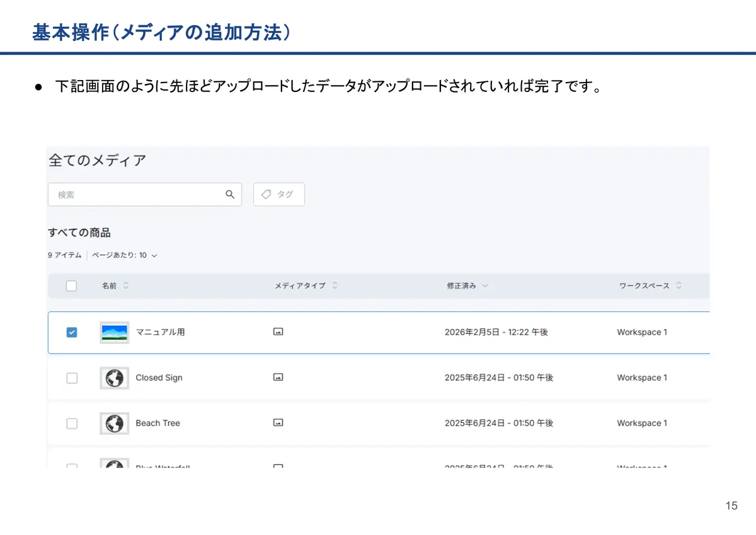Sort by the ワークスペース column arrows
756x535 pixels.
click(679, 285)
